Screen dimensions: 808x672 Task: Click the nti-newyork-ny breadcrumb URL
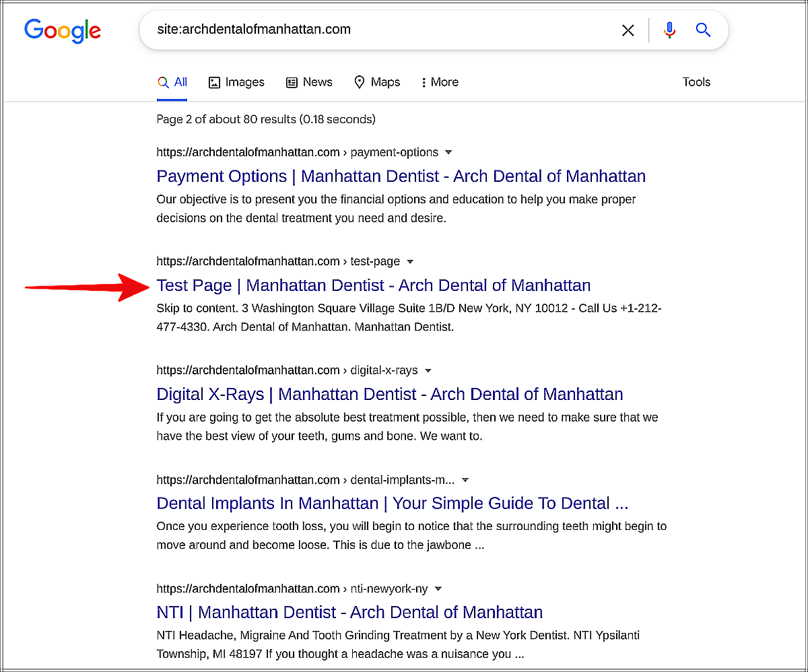pyautogui.click(x=292, y=589)
